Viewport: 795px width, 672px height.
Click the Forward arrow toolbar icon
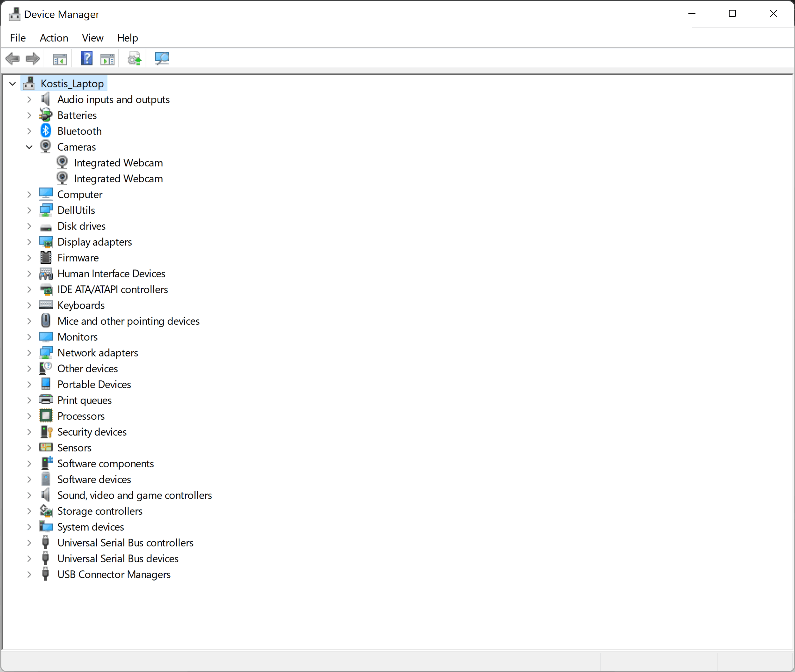pyautogui.click(x=32, y=59)
